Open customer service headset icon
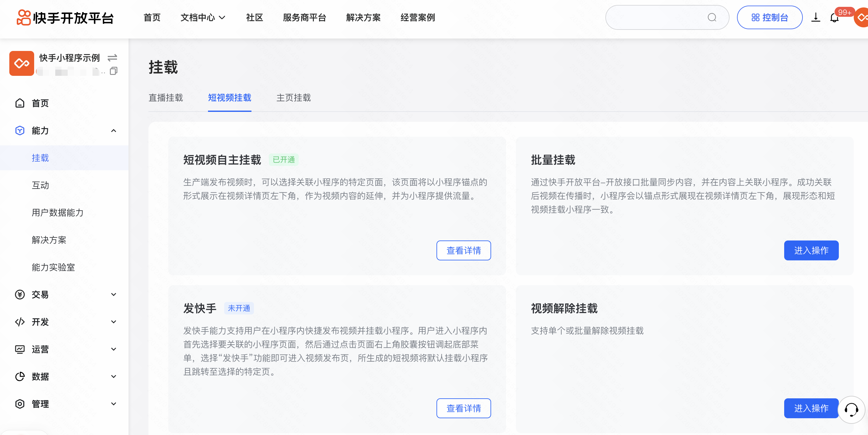This screenshot has width=868, height=435. point(851,410)
